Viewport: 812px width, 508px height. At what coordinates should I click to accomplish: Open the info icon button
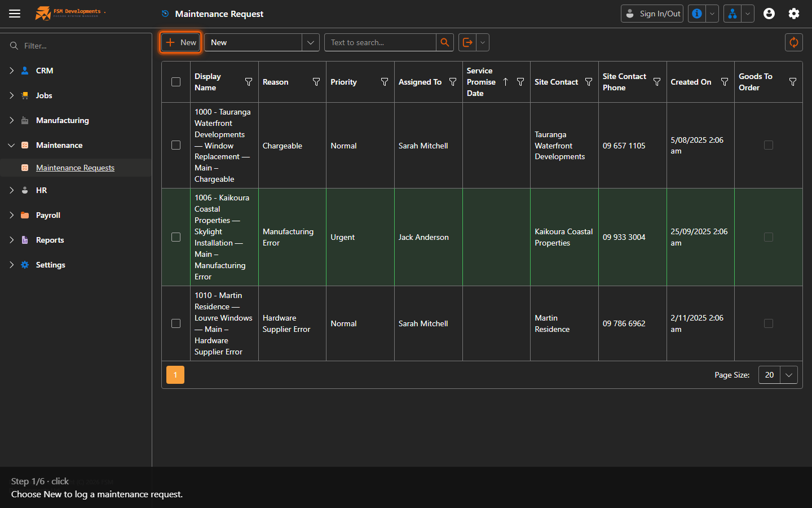(697, 14)
